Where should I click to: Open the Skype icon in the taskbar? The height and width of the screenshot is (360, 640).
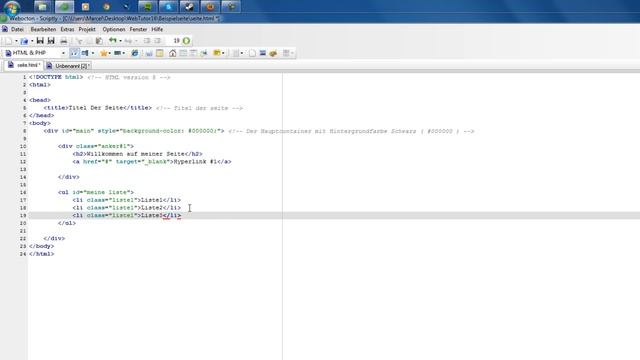click(169, 7)
